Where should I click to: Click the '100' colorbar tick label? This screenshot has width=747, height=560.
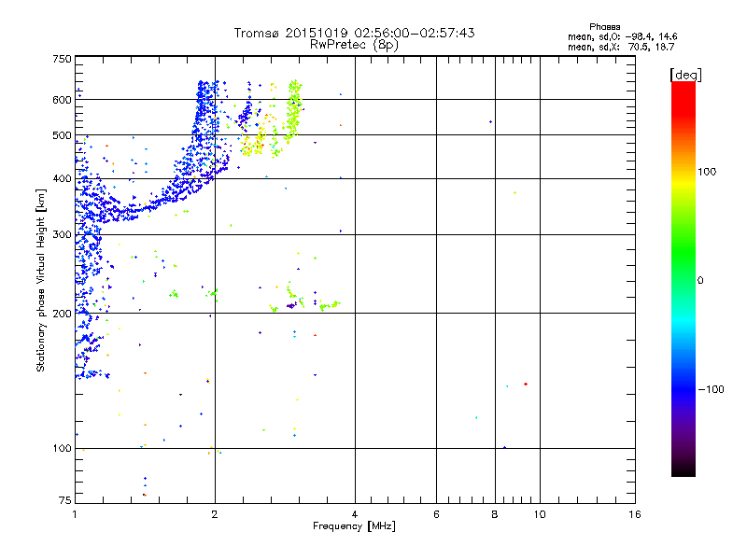coord(707,172)
